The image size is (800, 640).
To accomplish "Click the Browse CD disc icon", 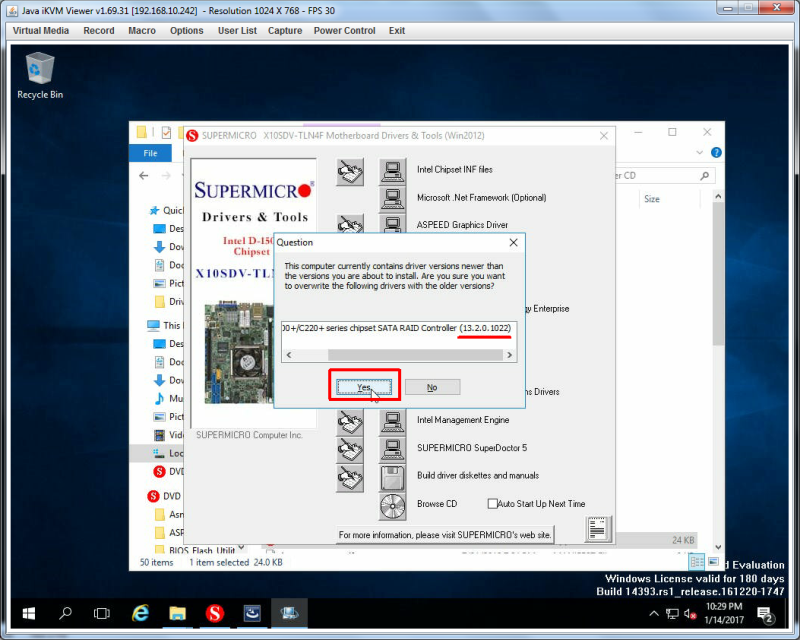I will [x=392, y=506].
